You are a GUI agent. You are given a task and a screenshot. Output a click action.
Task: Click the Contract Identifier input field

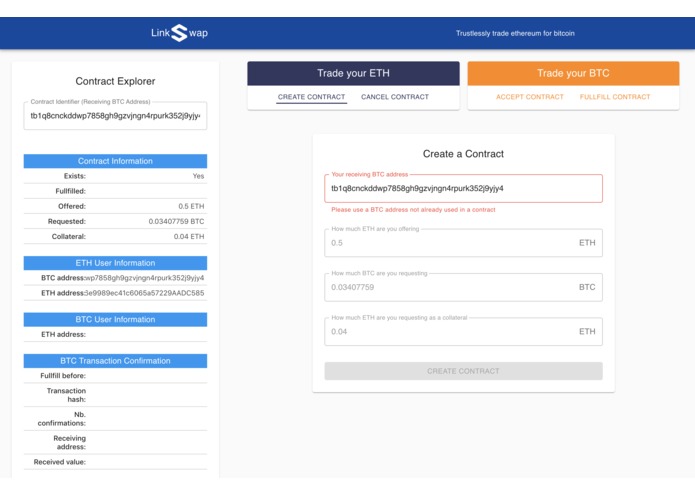(115, 116)
